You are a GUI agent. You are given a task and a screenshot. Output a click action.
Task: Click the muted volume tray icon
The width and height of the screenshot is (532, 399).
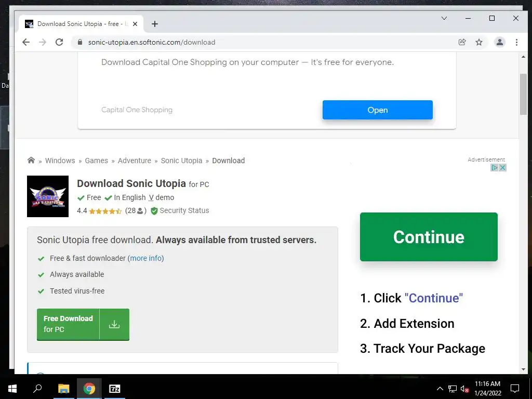[x=464, y=389]
